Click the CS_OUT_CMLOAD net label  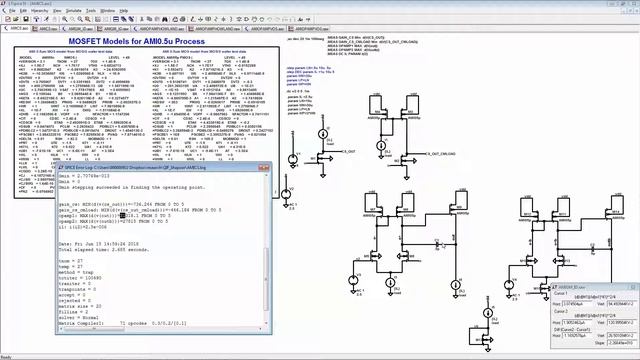[x=440, y=154]
